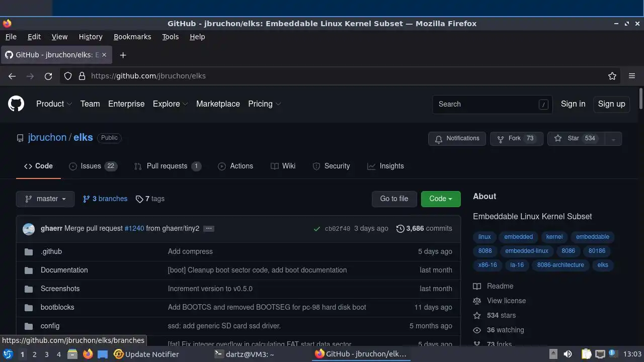Click the Go to file button
The width and height of the screenshot is (644, 362).
(394, 199)
